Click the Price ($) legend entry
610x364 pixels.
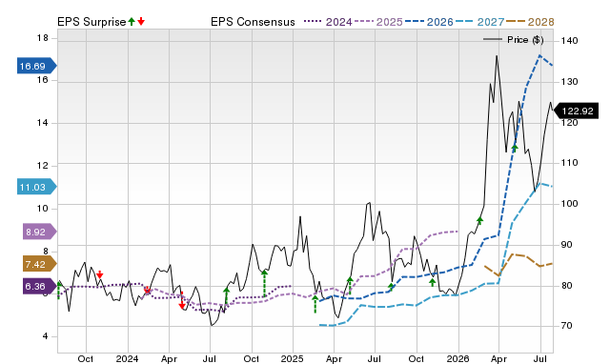(x=513, y=40)
